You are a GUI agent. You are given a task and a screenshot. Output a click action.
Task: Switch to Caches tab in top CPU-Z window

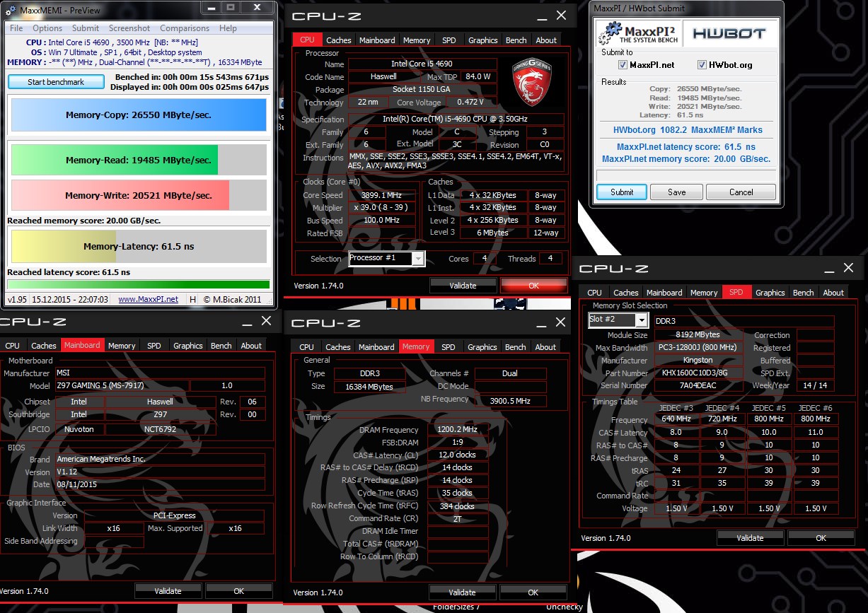[x=339, y=40]
